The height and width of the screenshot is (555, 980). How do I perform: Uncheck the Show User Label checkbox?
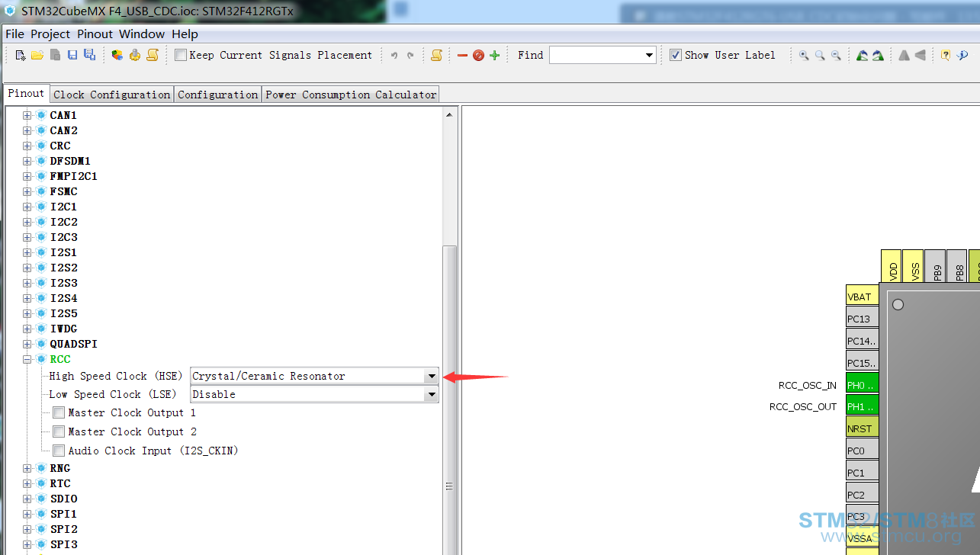[675, 55]
